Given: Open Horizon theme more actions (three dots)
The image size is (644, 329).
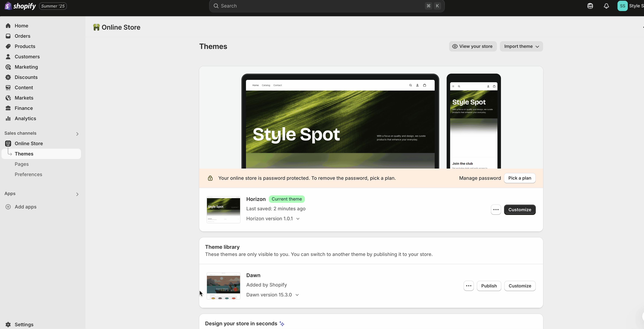Looking at the screenshot, I should [496, 210].
